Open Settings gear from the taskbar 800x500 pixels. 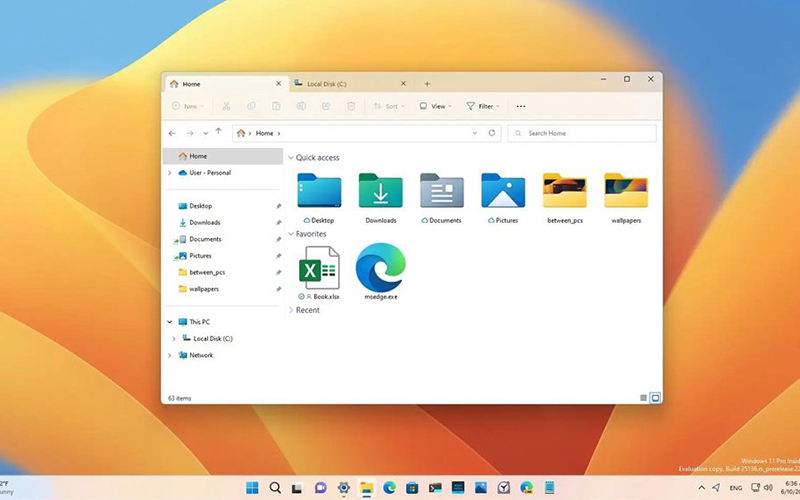(343, 488)
